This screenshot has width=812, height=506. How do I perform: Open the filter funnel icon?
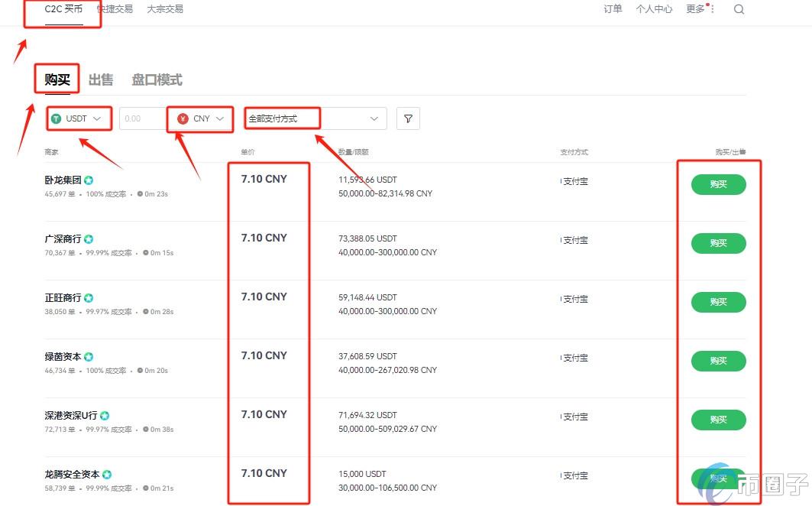(408, 118)
